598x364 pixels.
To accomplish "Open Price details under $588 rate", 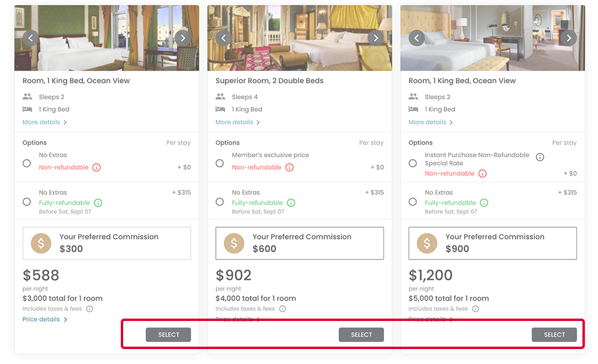I will click(x=44, y=320).
